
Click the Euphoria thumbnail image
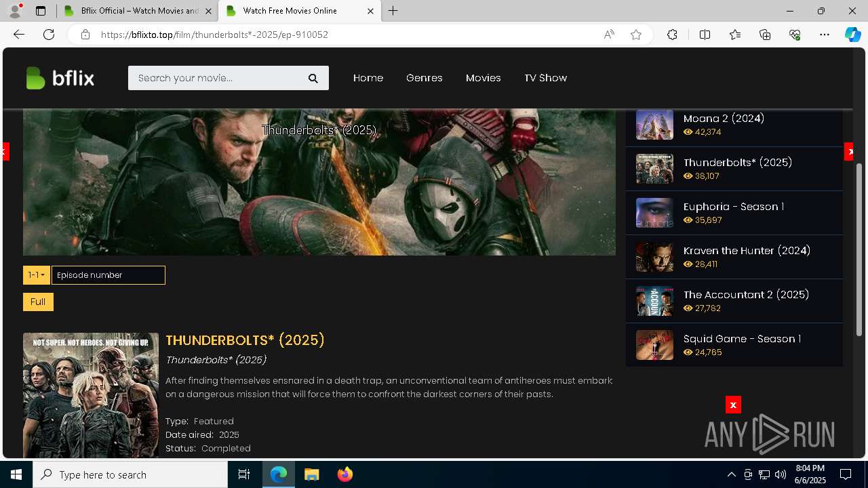click(654, 213)
